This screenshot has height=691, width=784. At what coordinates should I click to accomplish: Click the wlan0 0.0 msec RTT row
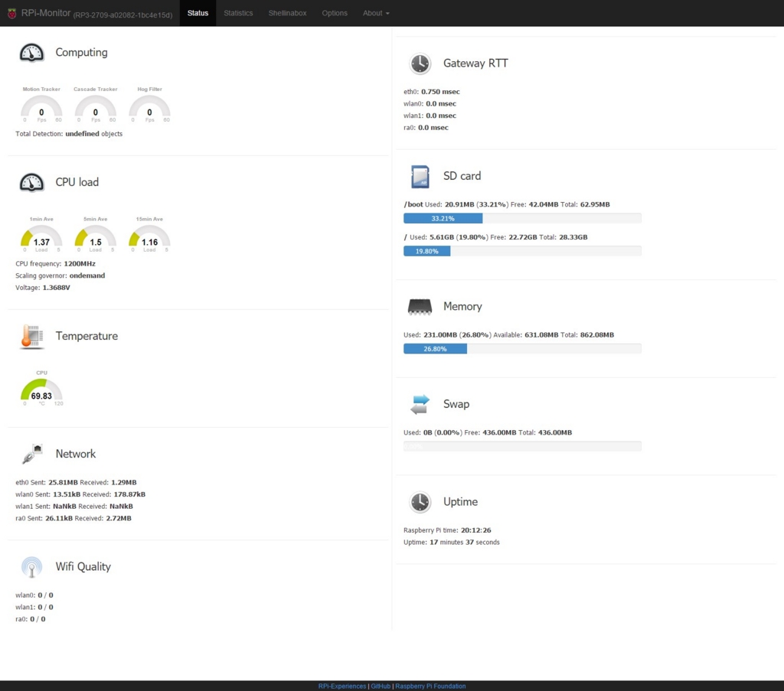pos(430,104)
